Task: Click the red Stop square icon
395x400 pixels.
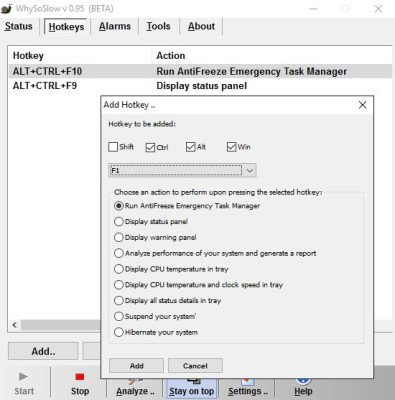Action: tap(80, 377)
